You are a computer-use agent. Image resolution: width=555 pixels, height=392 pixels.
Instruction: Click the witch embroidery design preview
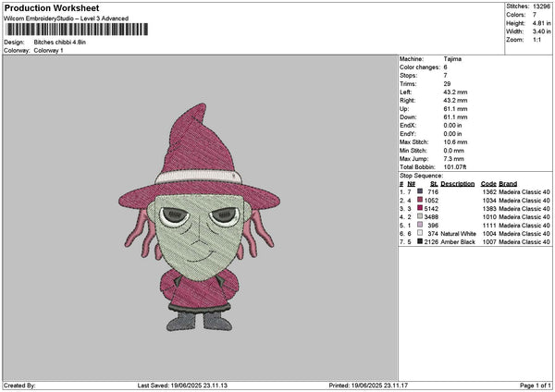click(x=198, y=217)
